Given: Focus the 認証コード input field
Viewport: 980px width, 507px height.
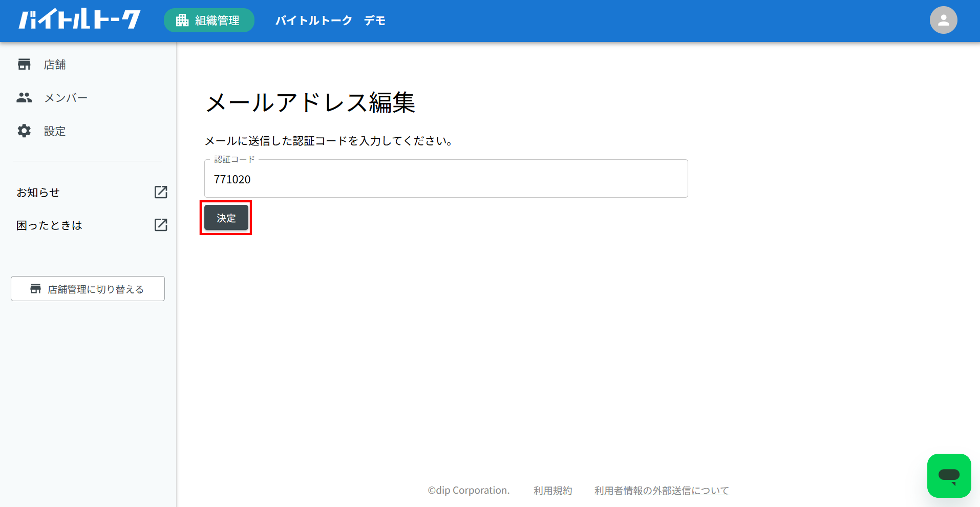Looking at the screenshot, I should 446,179.
